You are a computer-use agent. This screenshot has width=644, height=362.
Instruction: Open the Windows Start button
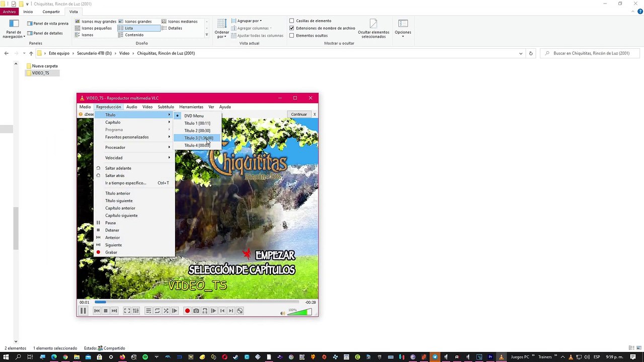coord(6,357)
